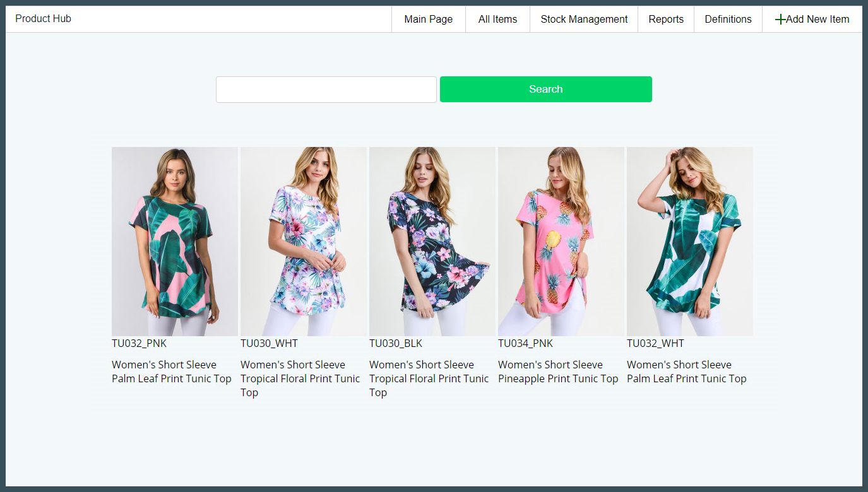The height and width of the screenshot is (492, 868).
Task: Click the green plus icon beside Add New Item
Action: [x=780, y=20]
